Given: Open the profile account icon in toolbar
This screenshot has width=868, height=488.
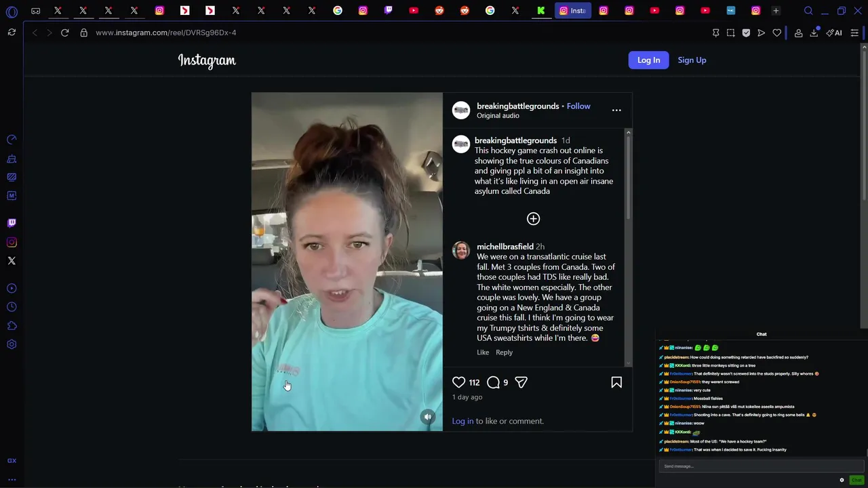Looking at the screenshot, I should point(799,33).
